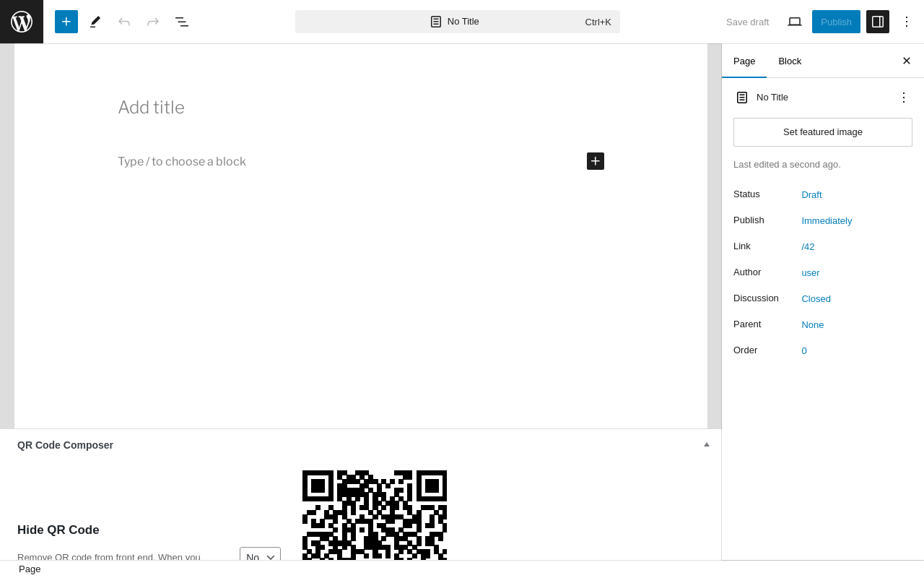Open the WordPress logo menu
This screenshot has height=578, width=924.
tap(22, 22)
